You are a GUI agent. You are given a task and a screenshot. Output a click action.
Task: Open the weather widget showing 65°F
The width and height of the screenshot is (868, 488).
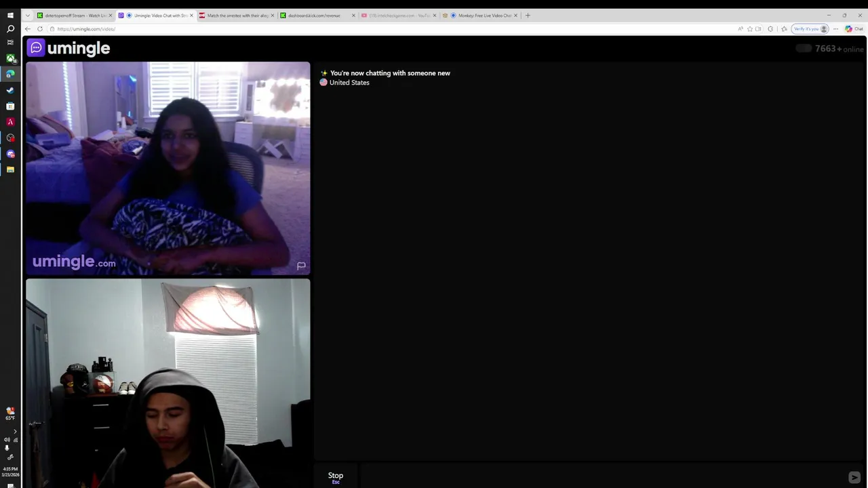(10, 413)
